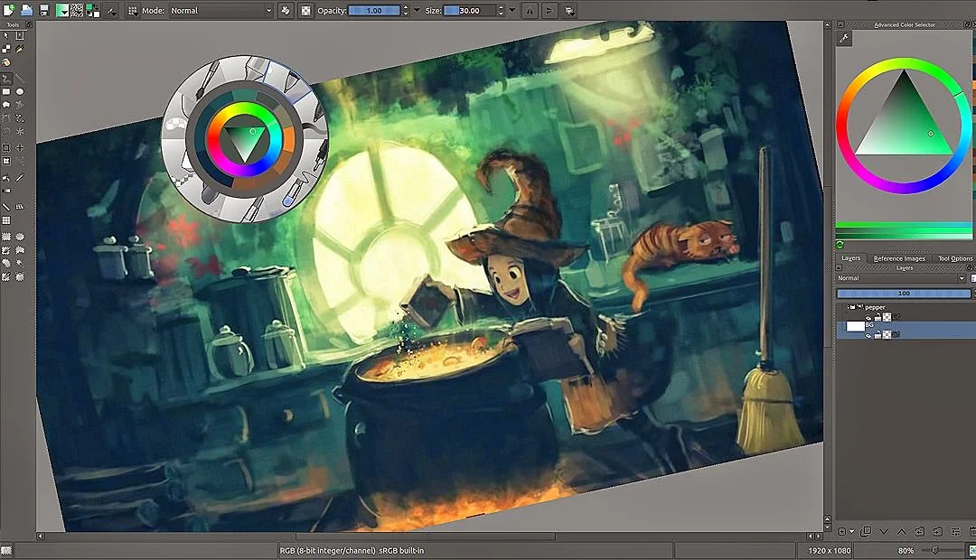Screen dimensions: 976x560
Task: Open the Gradient tool in the toolbox
Action: tap(6, 191)
